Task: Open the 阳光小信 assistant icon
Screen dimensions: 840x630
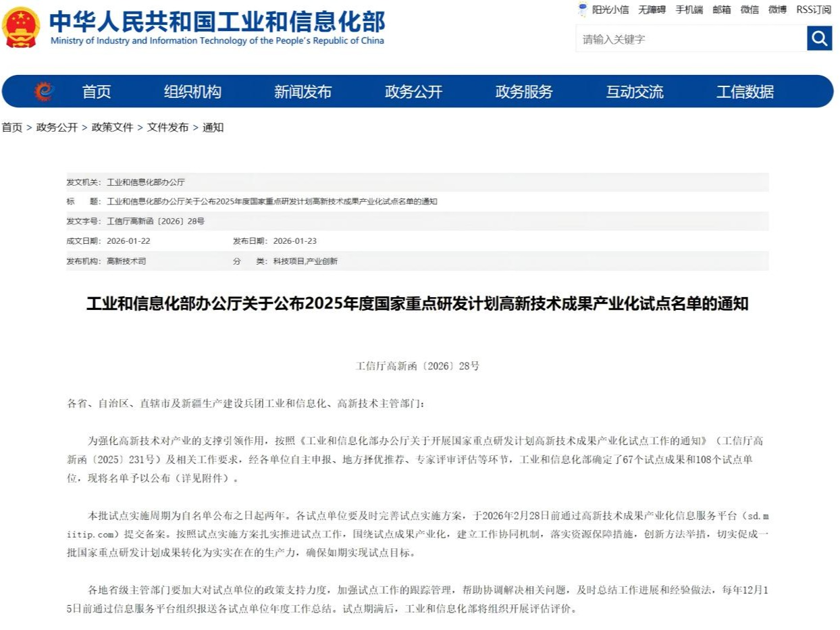Action: point(583,9)
